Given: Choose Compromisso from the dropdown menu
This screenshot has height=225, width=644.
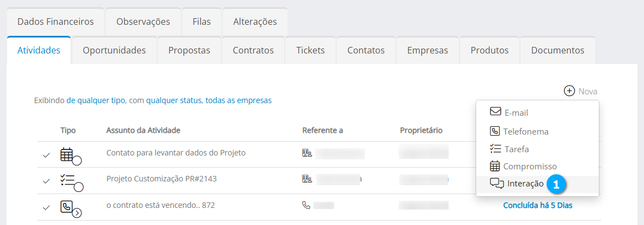Looking at the screenshot, I should [529, 166].
